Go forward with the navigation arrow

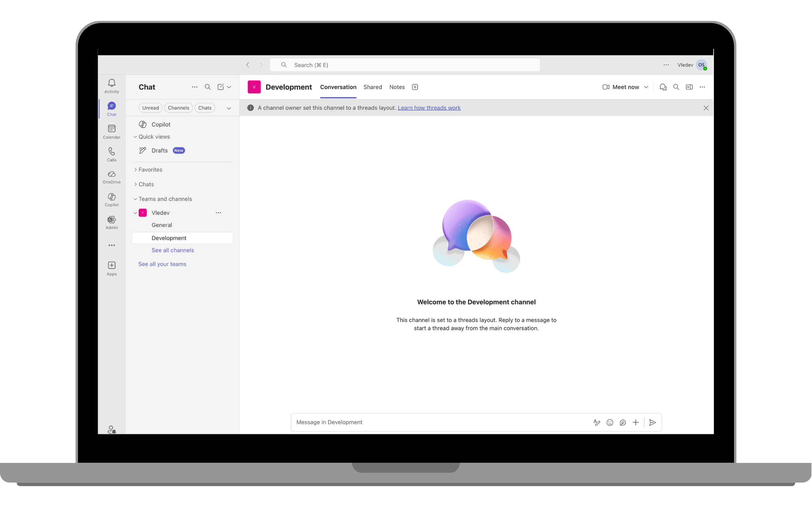click(261, 65)
